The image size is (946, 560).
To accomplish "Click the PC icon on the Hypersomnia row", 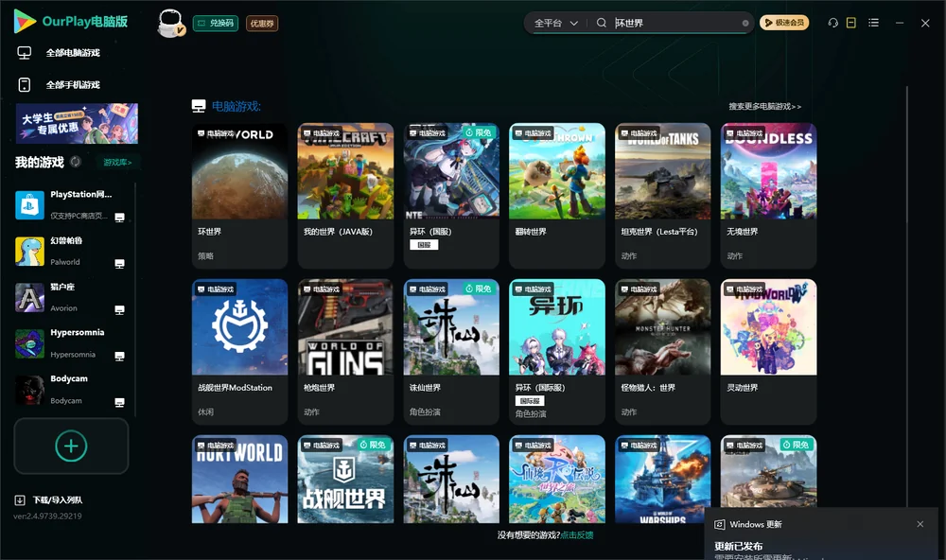I will point(119,357).
